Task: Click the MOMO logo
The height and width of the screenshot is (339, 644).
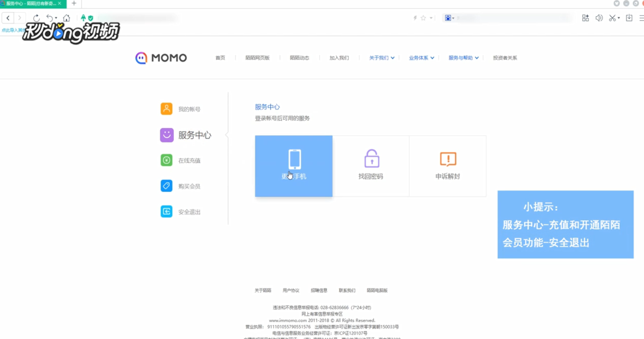Action: coord(160,58)
